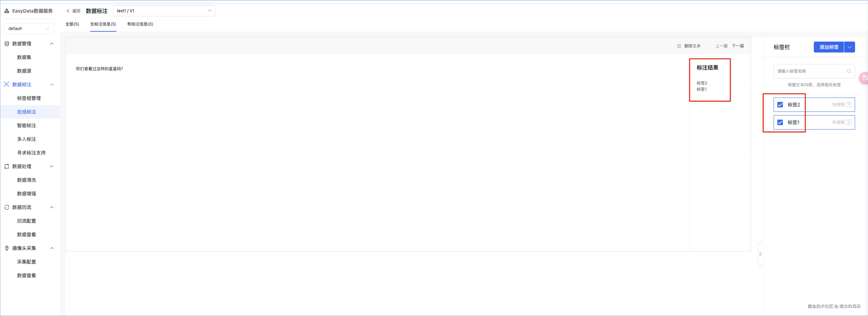Image resolution: width=868 pixels, height=316 pixels.
Task: Click the 摄像头采集 camera icon
Action: pos(7,248)
